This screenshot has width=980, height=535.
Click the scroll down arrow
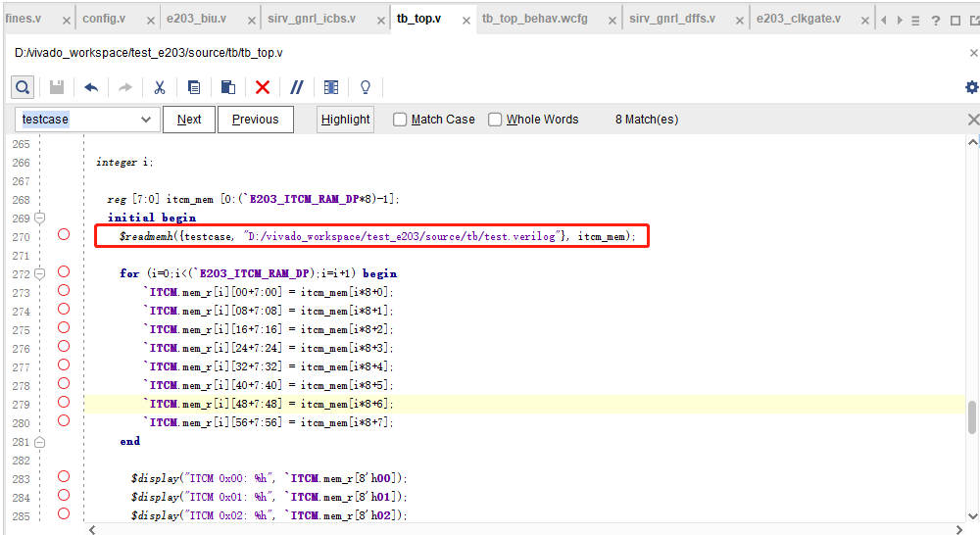click(x=972, y=516)
